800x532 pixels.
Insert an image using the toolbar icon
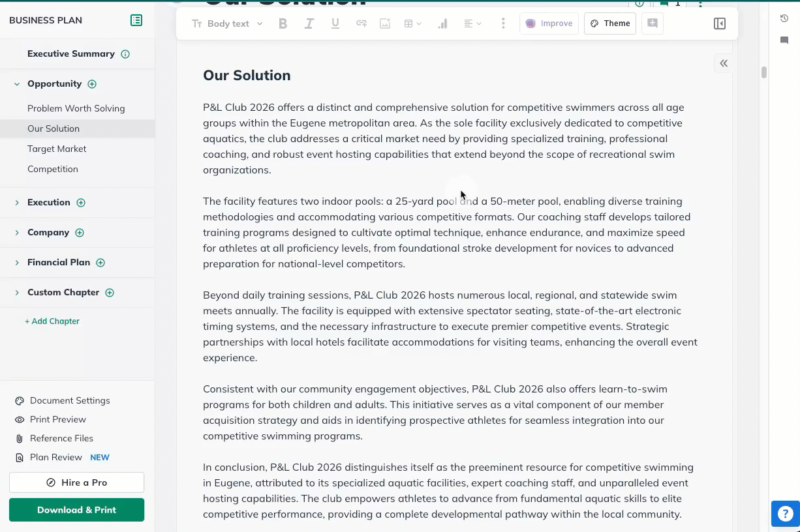385,23
